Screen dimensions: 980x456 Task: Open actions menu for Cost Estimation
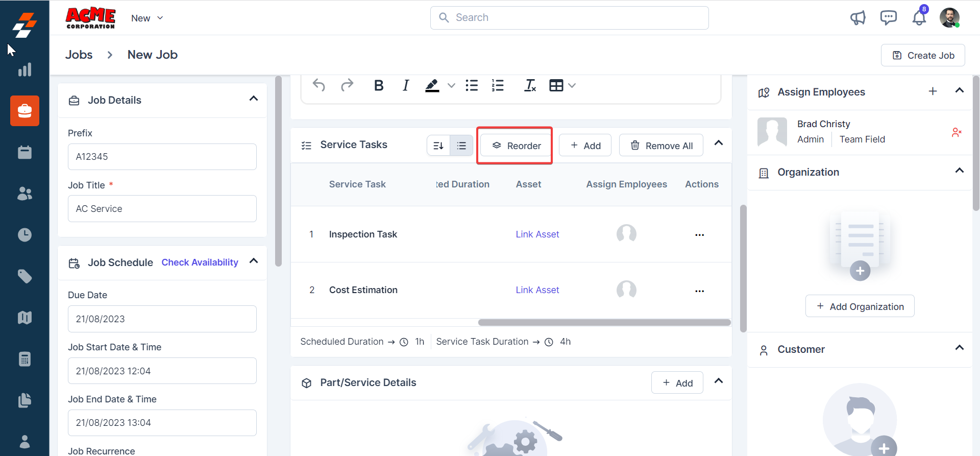pos(699,291)
